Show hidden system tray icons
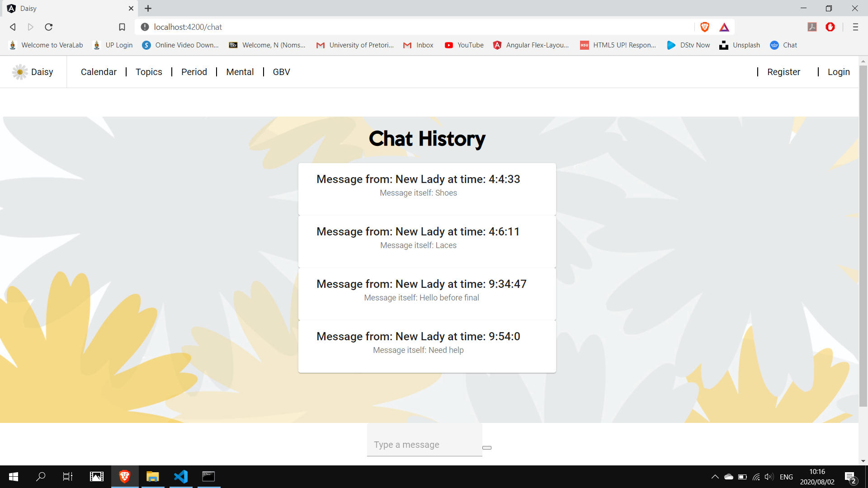 click(715, 477)
